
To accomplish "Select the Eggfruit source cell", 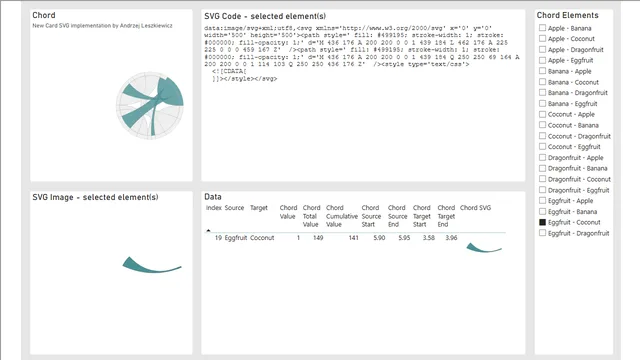I will coord(236,238).
